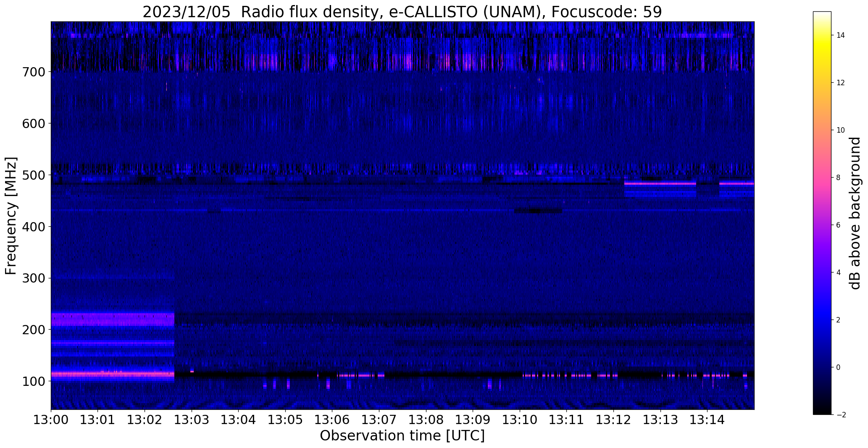Click the 13:10 time tick label
Screen dimensions: 868x448
520,420
